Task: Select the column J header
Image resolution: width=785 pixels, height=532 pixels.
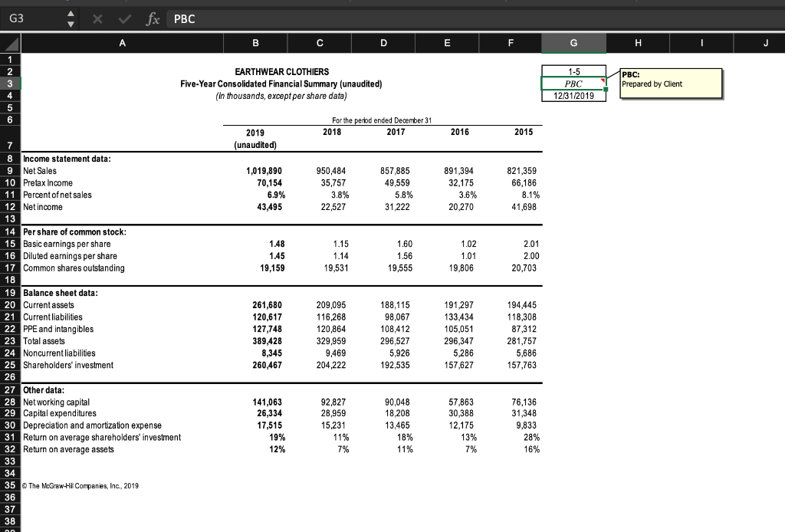Action: coord(764,44)
